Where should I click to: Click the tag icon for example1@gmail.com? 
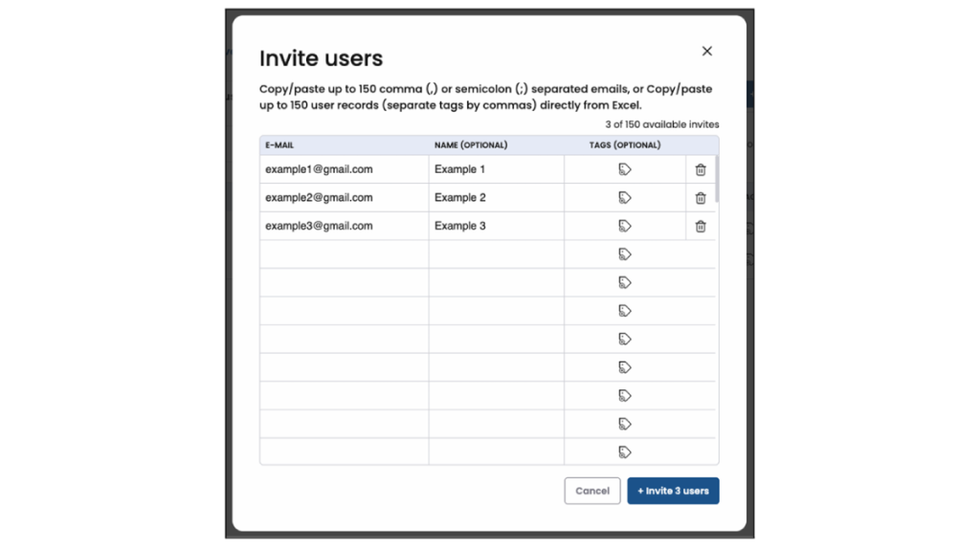(x=625, y=169)
